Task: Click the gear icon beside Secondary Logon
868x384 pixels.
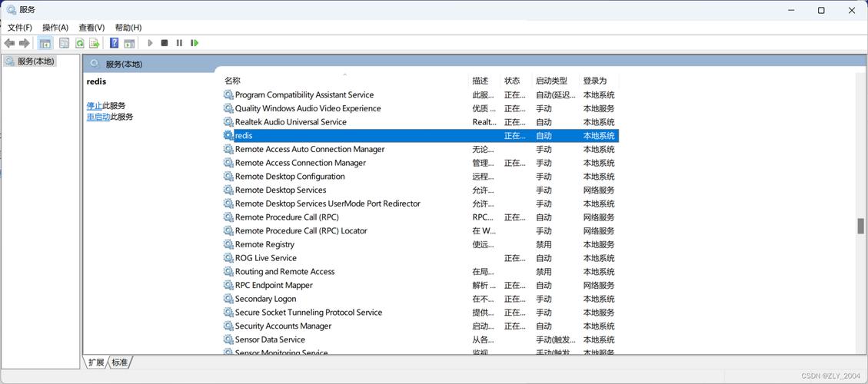Action: point(228,299)
